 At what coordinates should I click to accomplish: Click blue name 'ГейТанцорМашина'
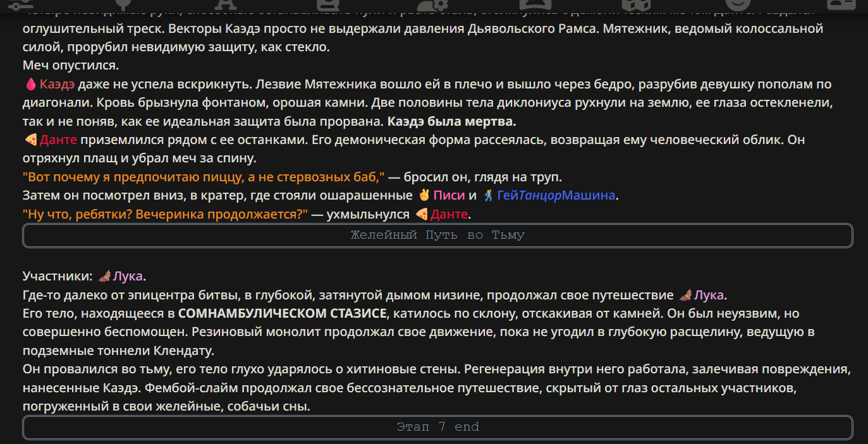coord(556,195)
